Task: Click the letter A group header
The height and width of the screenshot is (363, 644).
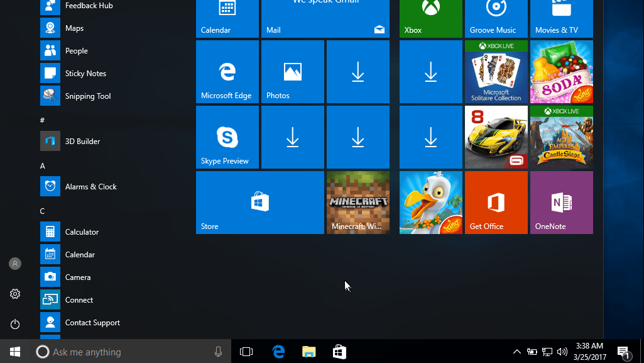Action: pos(42,165)
